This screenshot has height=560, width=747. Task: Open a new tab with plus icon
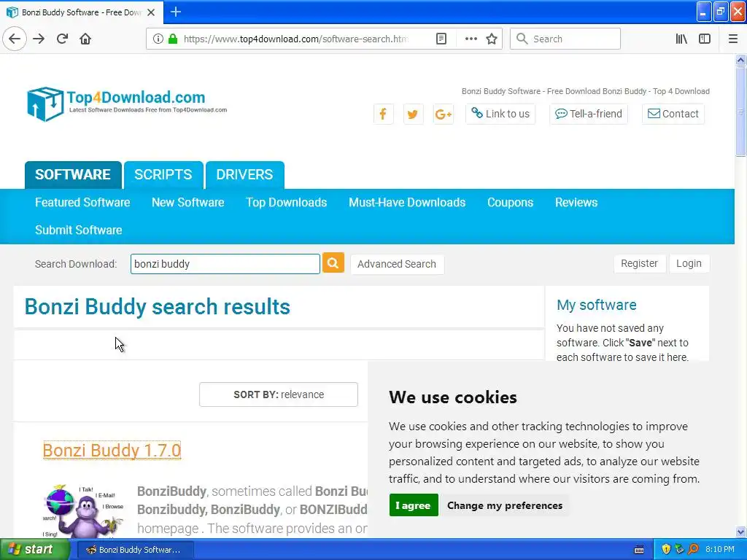click(x=176, y=12)
